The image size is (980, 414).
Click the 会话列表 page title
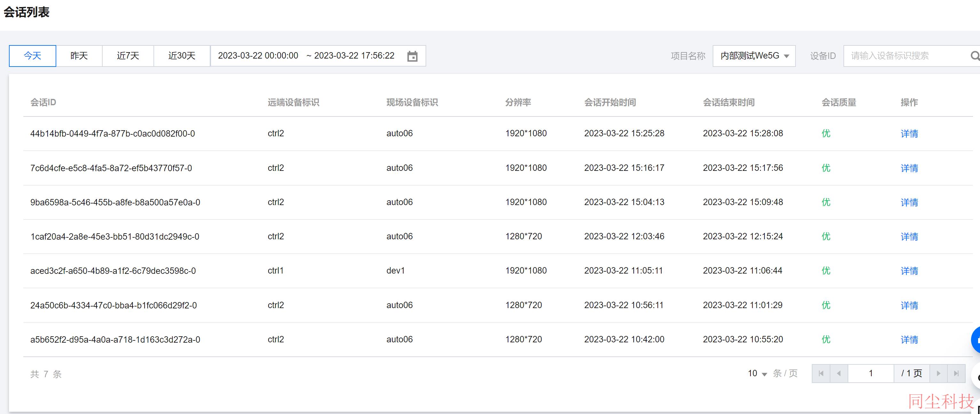coord(27,12)
